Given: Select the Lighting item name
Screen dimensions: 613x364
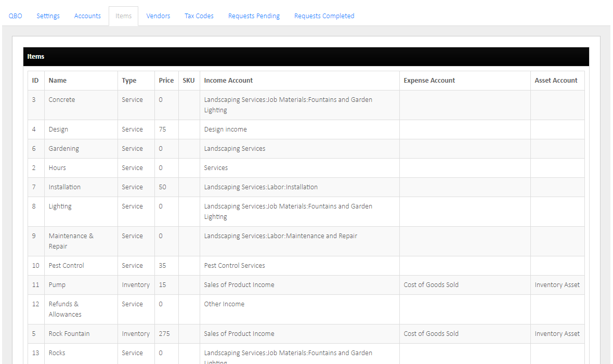Looking at the screenshot, I should 60,206.
